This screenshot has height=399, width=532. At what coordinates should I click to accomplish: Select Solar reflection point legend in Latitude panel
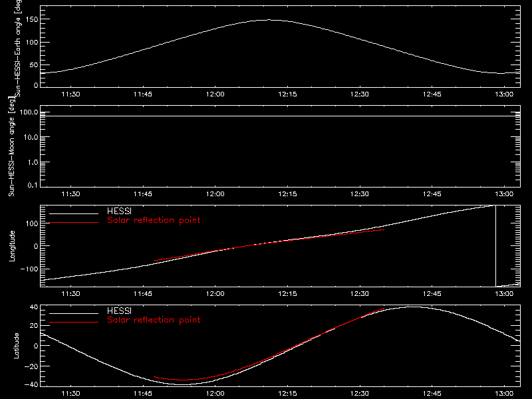154,320
